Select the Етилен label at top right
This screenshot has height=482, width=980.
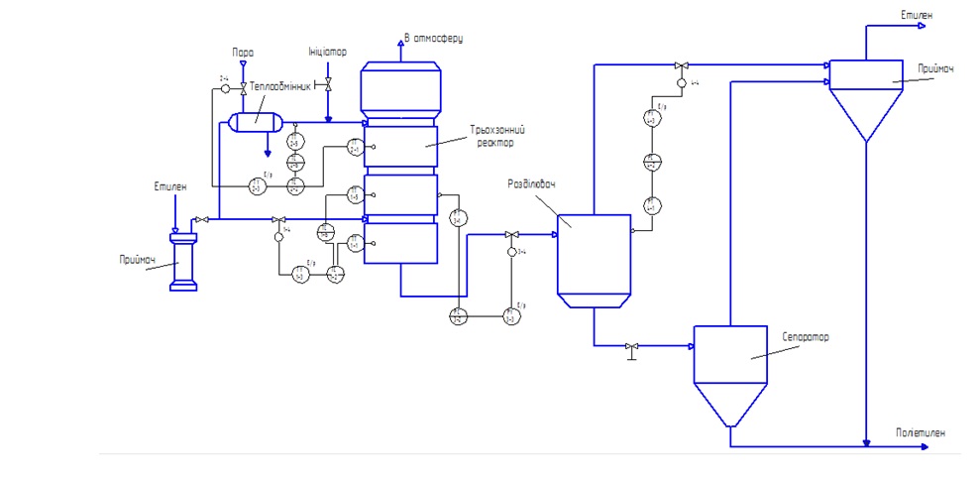click(917, 15)
